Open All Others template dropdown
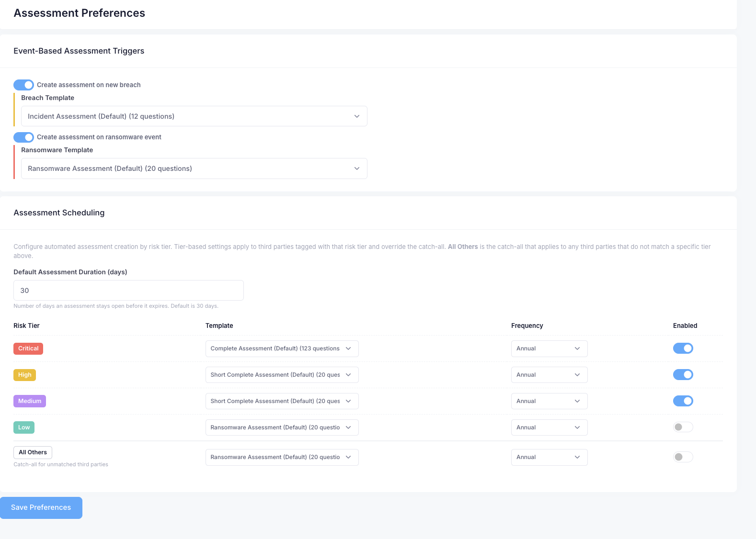 (282, 457)
